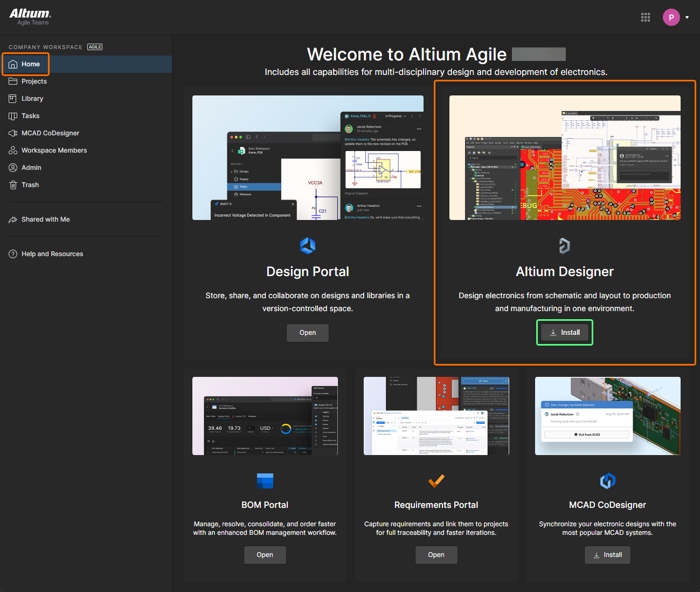Open the BOM Portal
This screenshot has height=592, width=700.
[x=265, y=555]
